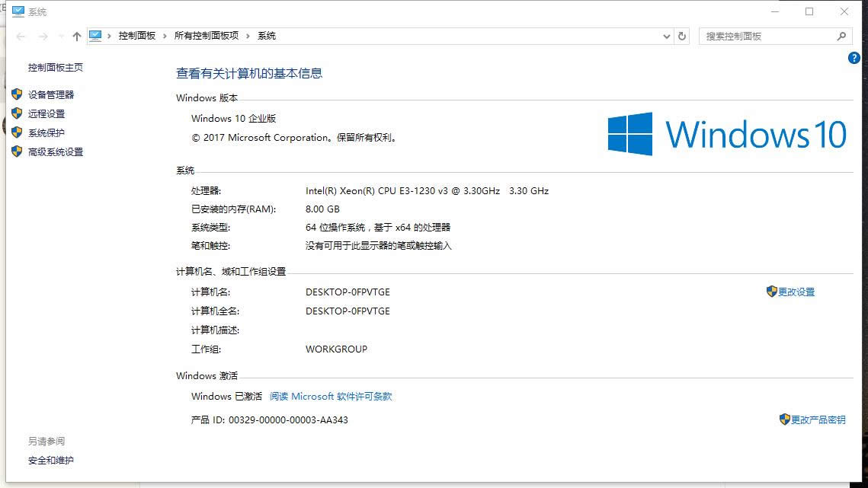The width and height of the screenshot is (868, 488).
Task: Click the shield icon next to 更改设置
Action: pos(772,292)
